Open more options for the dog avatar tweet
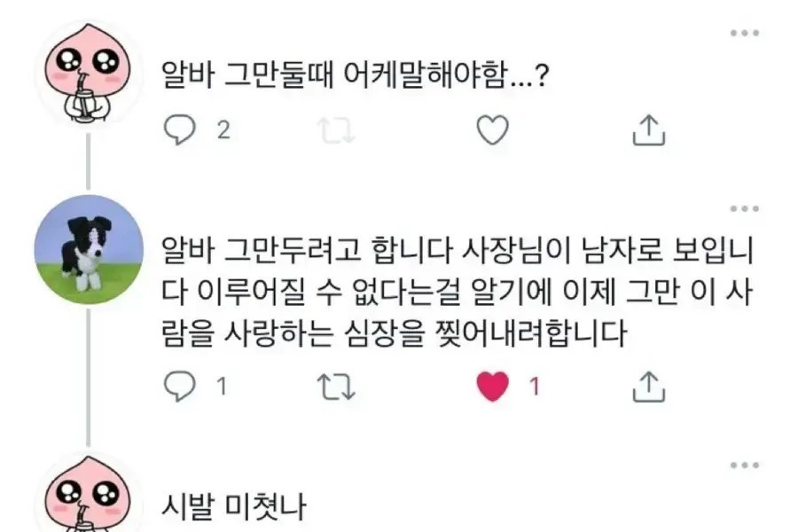The image size is (798, 532). (x=743, y=209)
